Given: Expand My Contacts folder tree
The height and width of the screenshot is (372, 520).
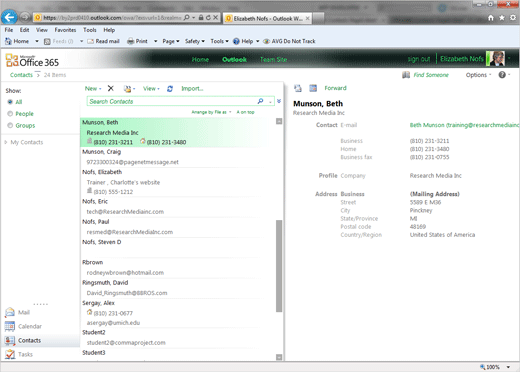Looking at the screenshot, I should [6, 142].
